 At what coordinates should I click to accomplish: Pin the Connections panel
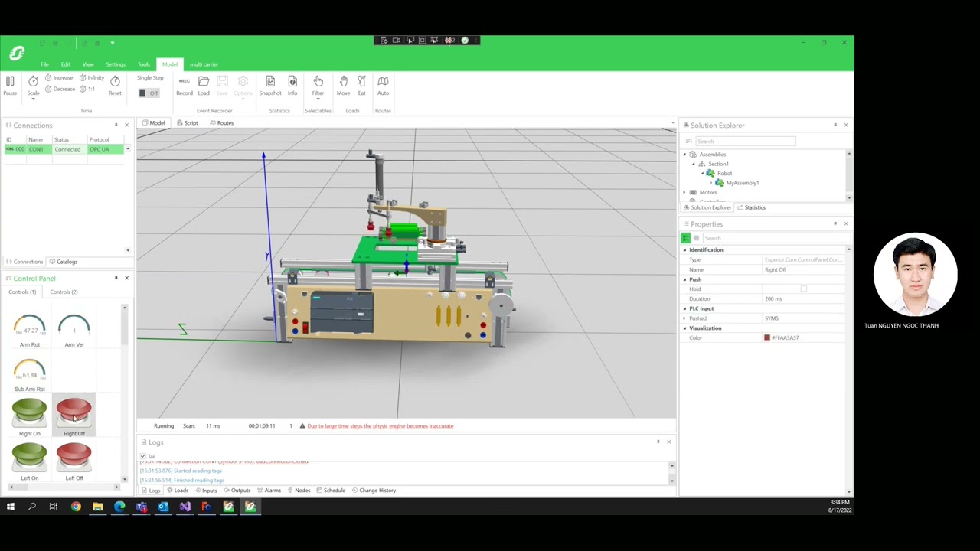click(x=116, y=125)
